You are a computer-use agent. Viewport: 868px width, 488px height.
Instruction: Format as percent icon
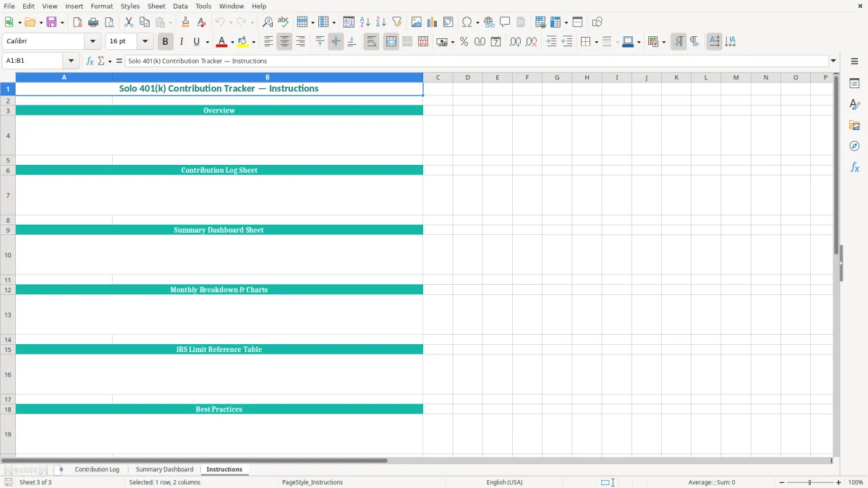(x=464, y=42)
